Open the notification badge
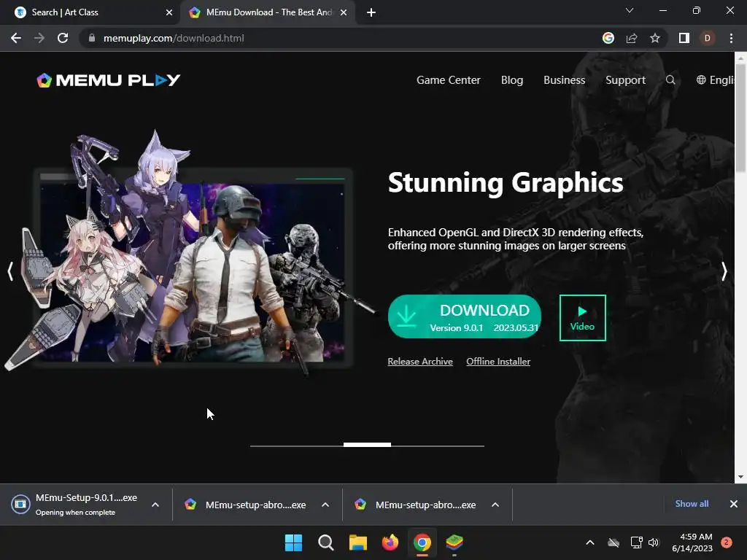 pyautogui.click(x=727, y=542)
